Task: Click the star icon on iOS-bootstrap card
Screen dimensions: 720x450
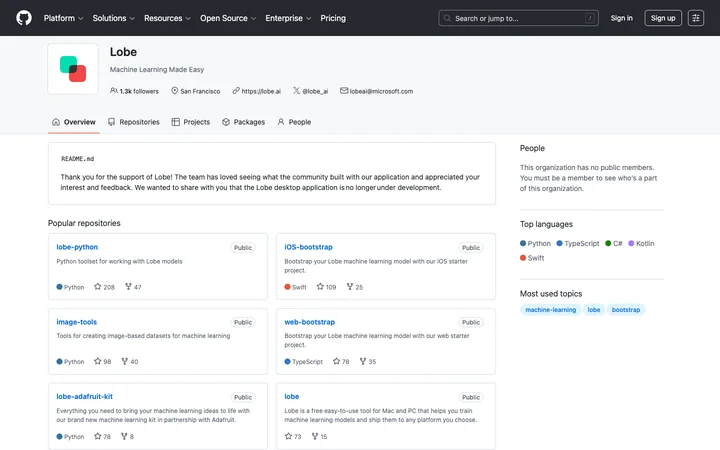Action: [x=320, y=287]
